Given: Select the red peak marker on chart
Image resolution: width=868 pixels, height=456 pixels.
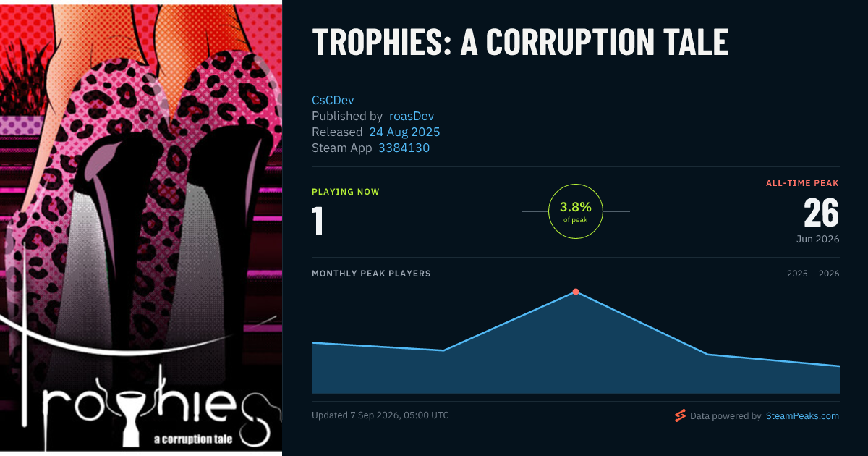Looking at the screenshot, I should point(576,292).
